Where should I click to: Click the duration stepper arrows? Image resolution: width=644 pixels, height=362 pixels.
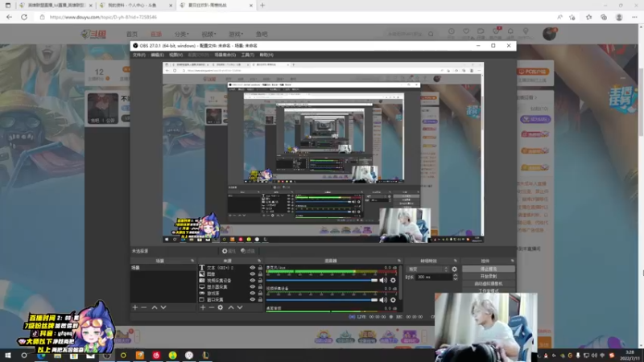[x=455, y=278]
